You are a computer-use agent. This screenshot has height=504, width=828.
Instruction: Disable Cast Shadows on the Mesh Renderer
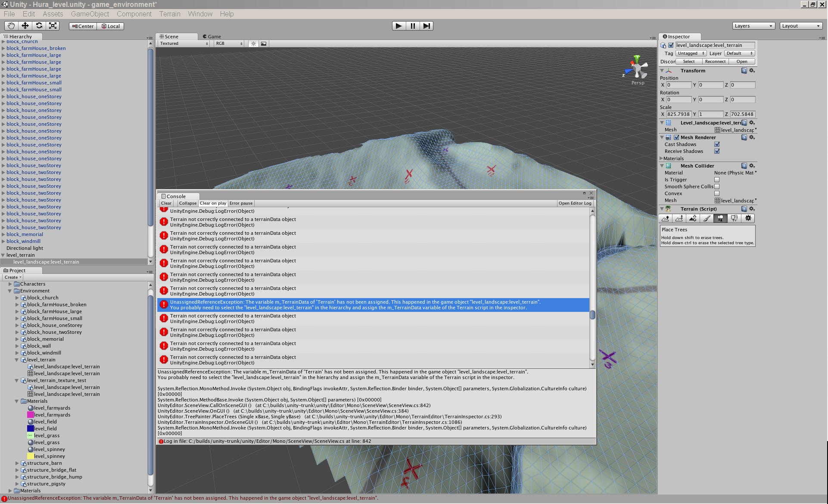(717, 144)
